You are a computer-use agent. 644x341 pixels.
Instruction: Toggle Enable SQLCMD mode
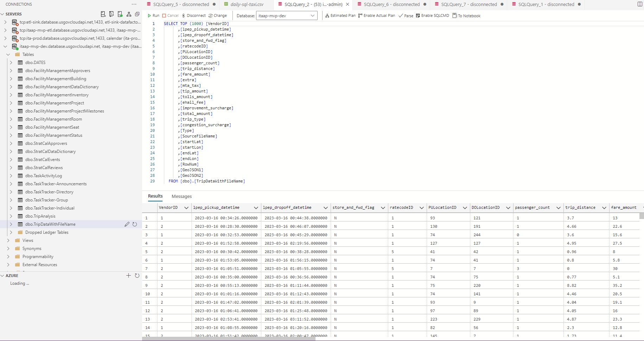[432, 15]
